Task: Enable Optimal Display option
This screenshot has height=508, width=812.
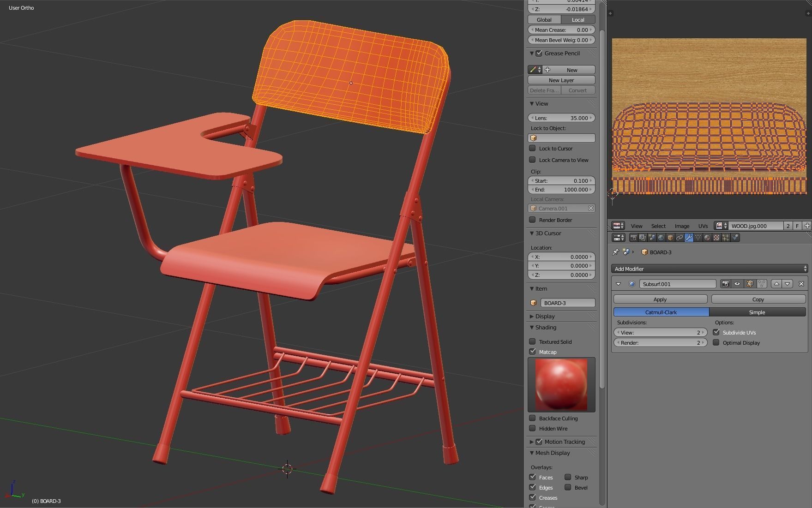Action: click(716, 342)
